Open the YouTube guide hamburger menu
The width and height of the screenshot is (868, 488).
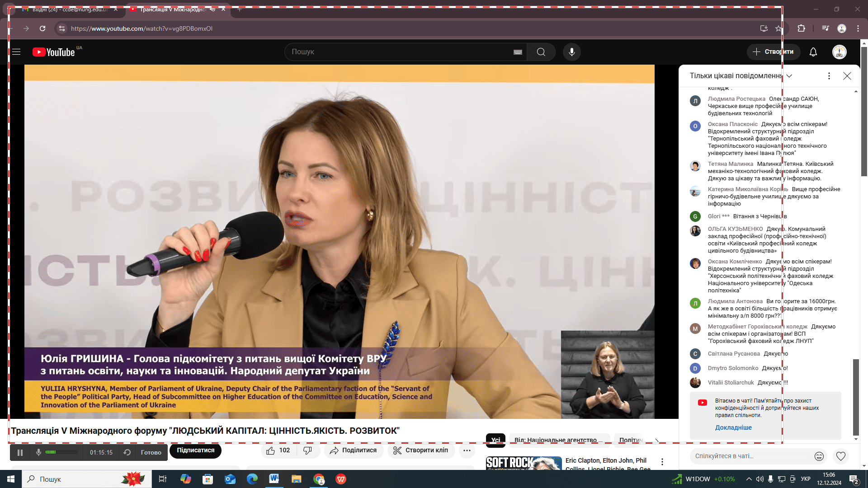pyautogui.click(x=16, y=52)
